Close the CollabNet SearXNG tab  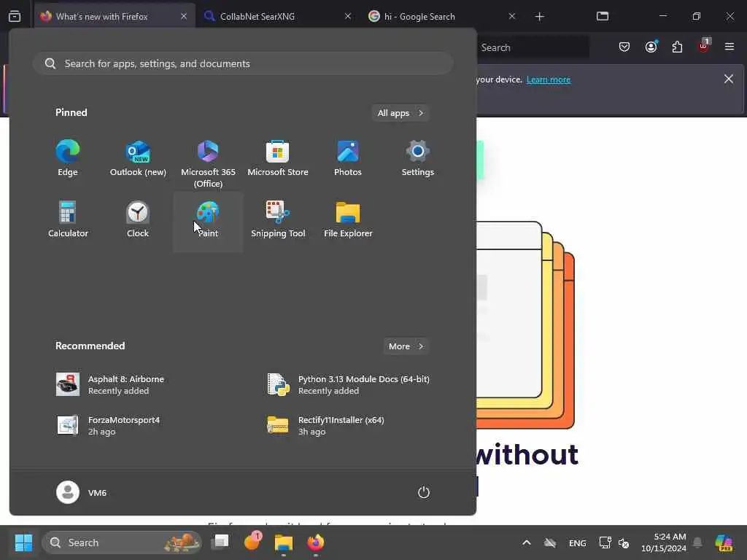(348, 16)
